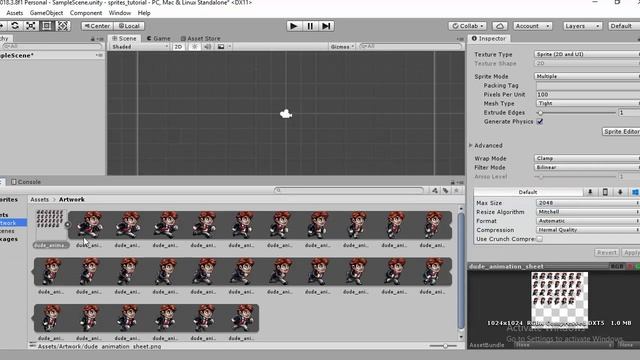Open the Project panel options menu
640x360 pixels.
pos(460,182)
